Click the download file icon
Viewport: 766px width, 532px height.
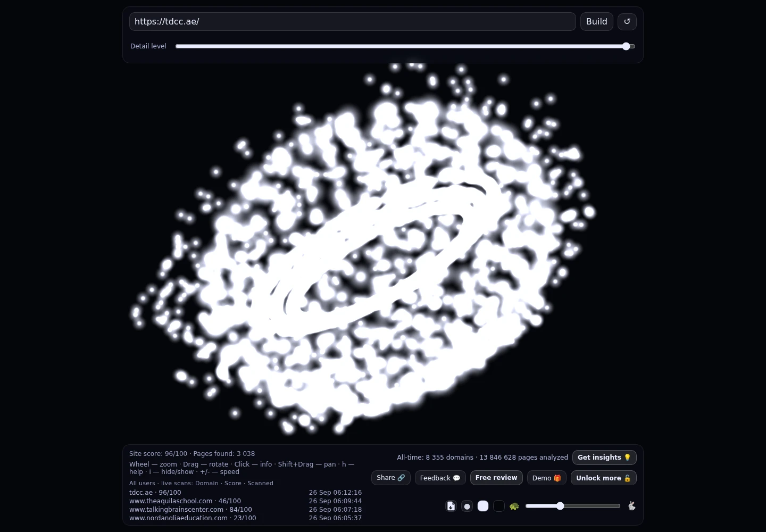tap(451, 506)
